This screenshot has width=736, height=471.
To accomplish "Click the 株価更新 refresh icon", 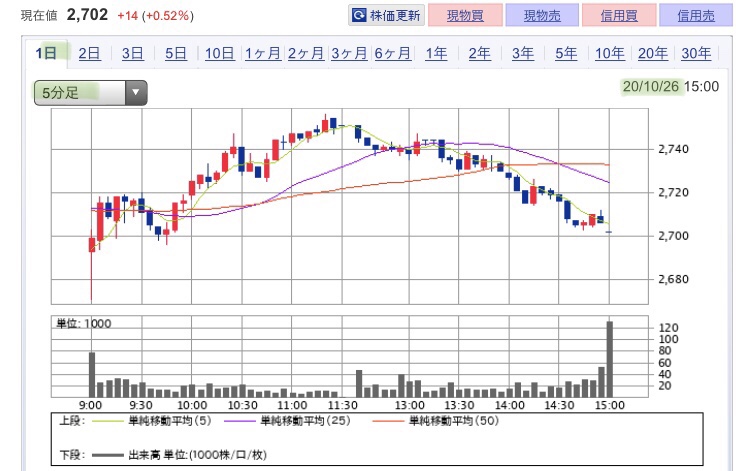I will (x=359, y=15).
